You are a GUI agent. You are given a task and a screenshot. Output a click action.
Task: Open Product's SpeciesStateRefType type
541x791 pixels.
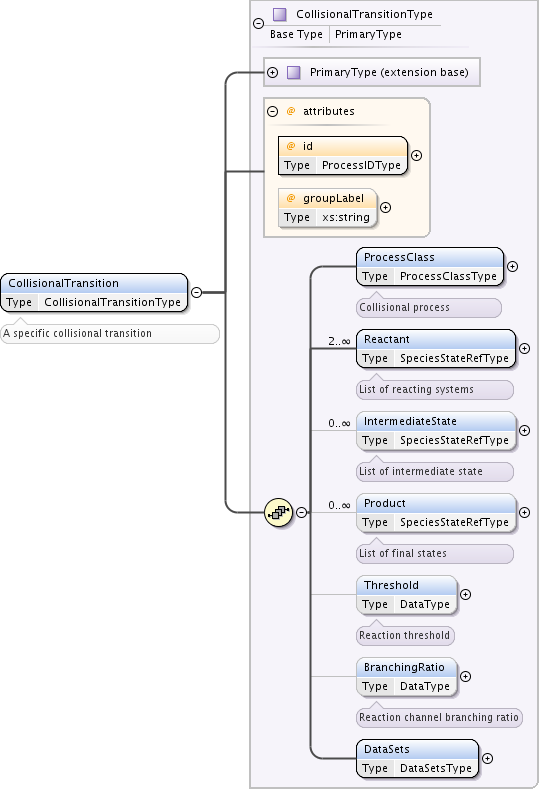[454, 522]
